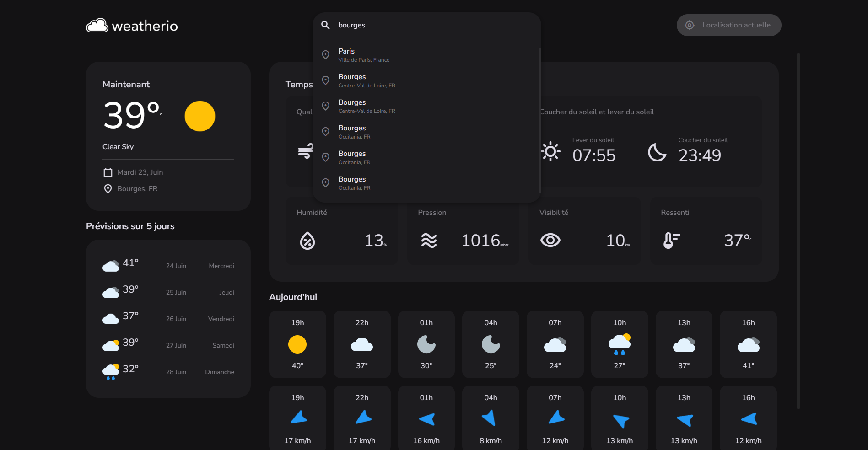868x450 pixels.
Task: Click the cloud icon for Mercredi forecast
Action: pyautogui.click(x=111, y=266)
